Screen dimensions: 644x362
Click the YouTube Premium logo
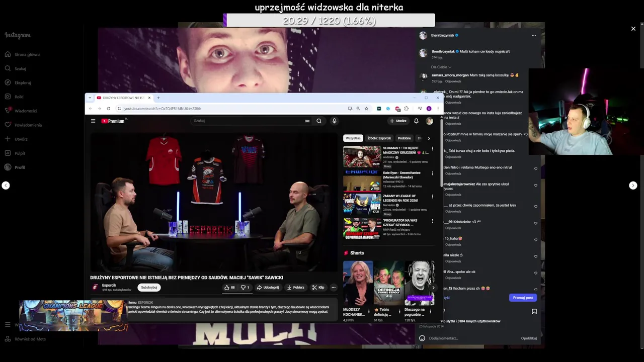113,121
